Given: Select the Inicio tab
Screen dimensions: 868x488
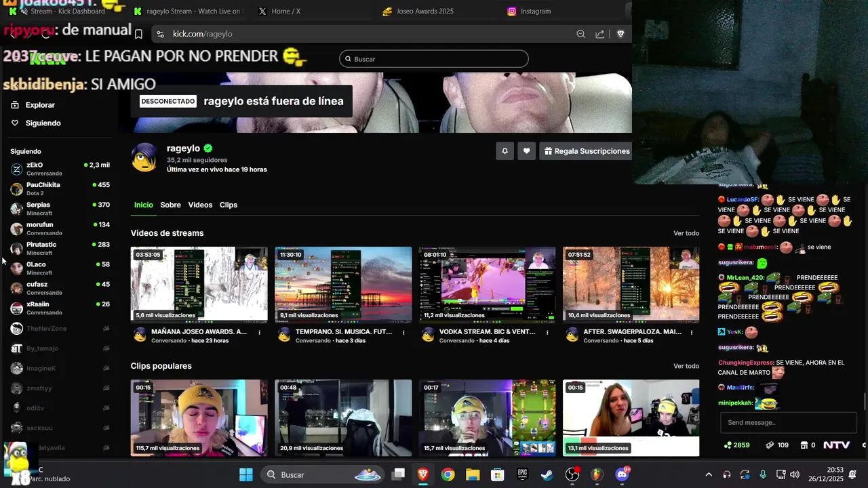Looking at the screenshot, I should click(143, 205).
